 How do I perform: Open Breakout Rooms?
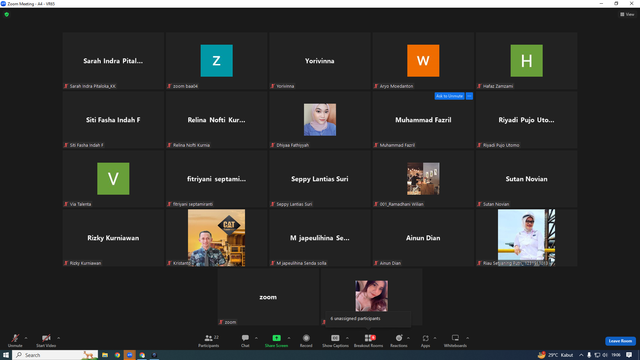tap(369, 340)
